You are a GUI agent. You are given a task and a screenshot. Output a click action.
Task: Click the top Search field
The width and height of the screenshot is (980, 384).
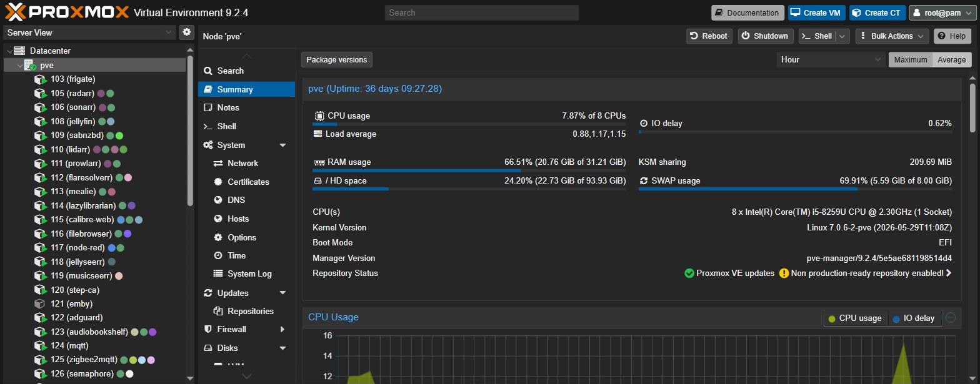[481, 12]
